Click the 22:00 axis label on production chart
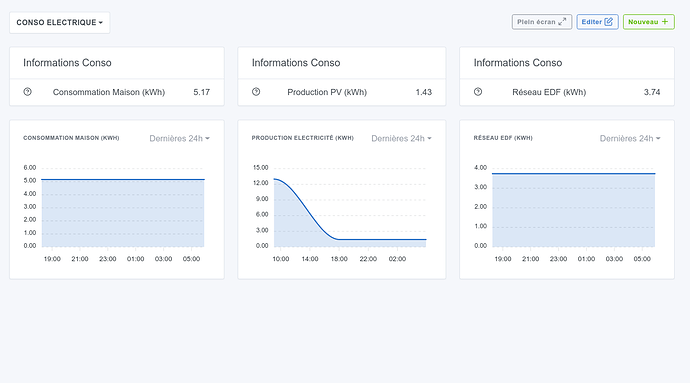The height and width of the screenshot is (383, 690). click(x=368, y=259)
